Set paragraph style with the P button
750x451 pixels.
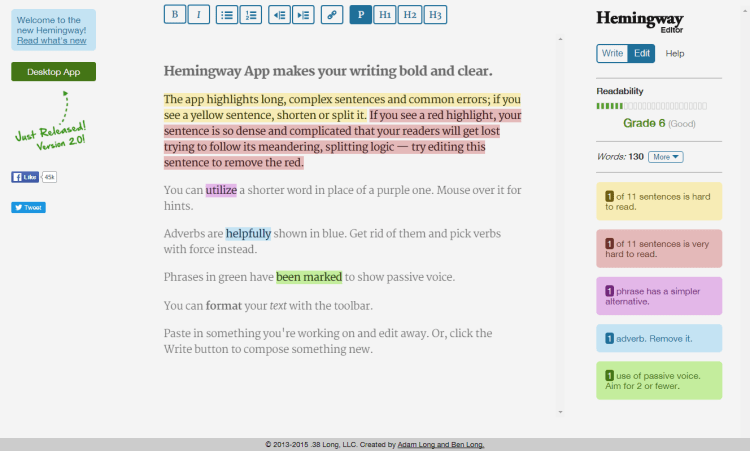[x=361, y=14]
